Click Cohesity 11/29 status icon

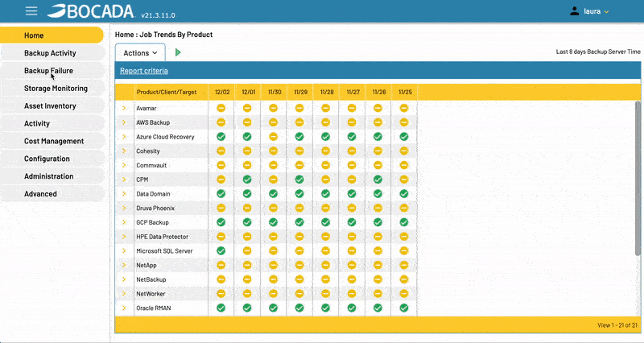[299, 151]
